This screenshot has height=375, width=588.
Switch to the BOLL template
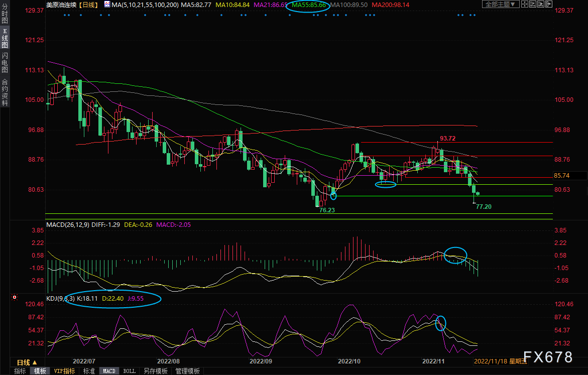click(x=130, y=371)
